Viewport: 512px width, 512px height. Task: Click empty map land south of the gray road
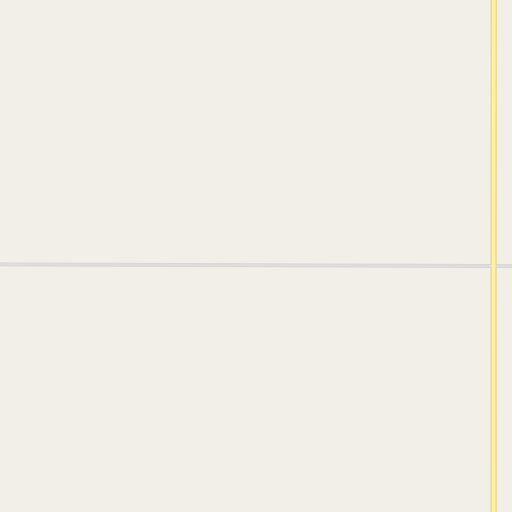245,390
